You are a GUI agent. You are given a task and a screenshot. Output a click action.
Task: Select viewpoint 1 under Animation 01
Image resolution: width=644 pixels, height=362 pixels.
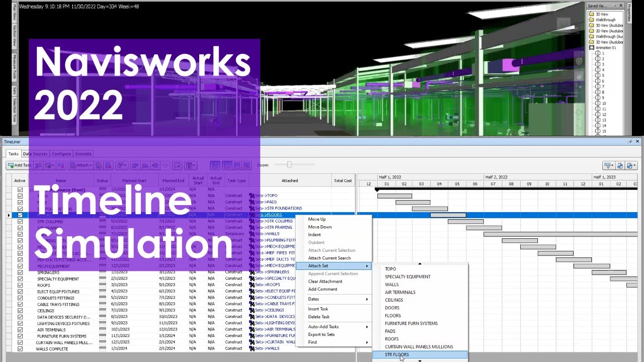(603, 53)
